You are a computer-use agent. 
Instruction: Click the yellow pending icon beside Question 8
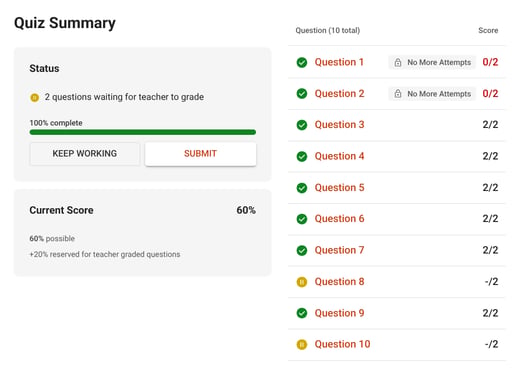pos(302,282)
